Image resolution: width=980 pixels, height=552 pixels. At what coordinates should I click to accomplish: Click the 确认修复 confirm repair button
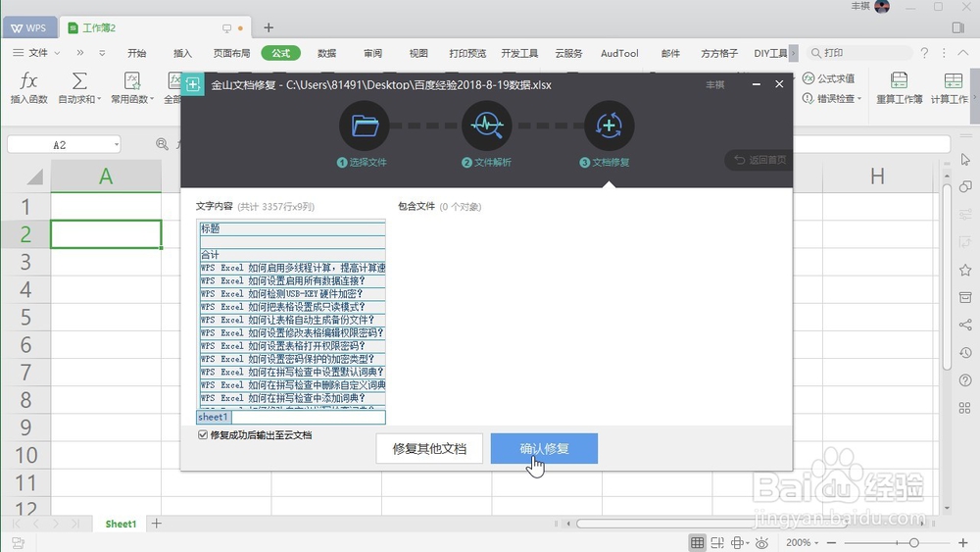544,448
